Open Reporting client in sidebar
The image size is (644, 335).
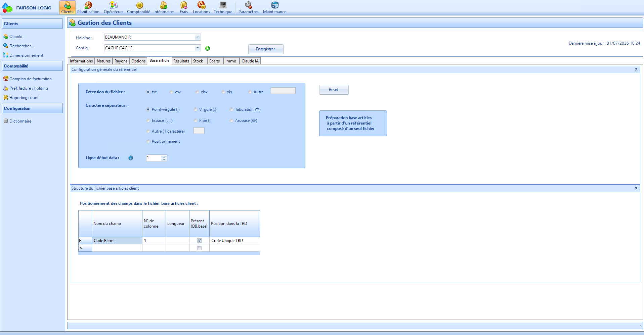[21, 98]
